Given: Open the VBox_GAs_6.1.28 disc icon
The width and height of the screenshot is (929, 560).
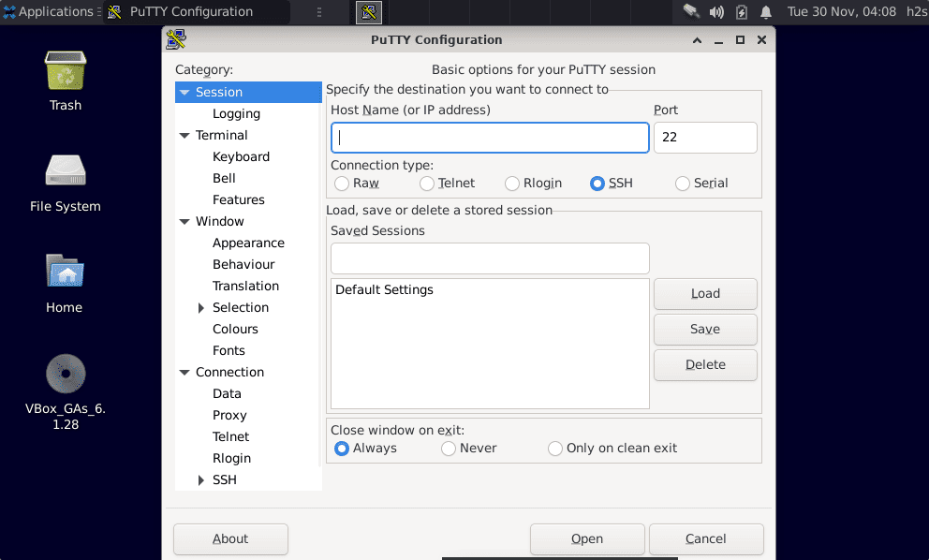Looking at the screenshot, I should click(65, 373).
